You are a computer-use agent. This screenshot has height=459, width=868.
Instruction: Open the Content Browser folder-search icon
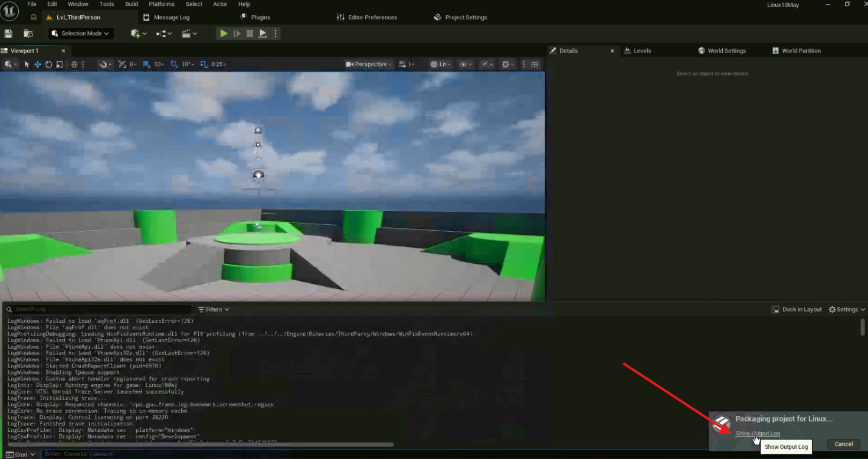(28, 34)
